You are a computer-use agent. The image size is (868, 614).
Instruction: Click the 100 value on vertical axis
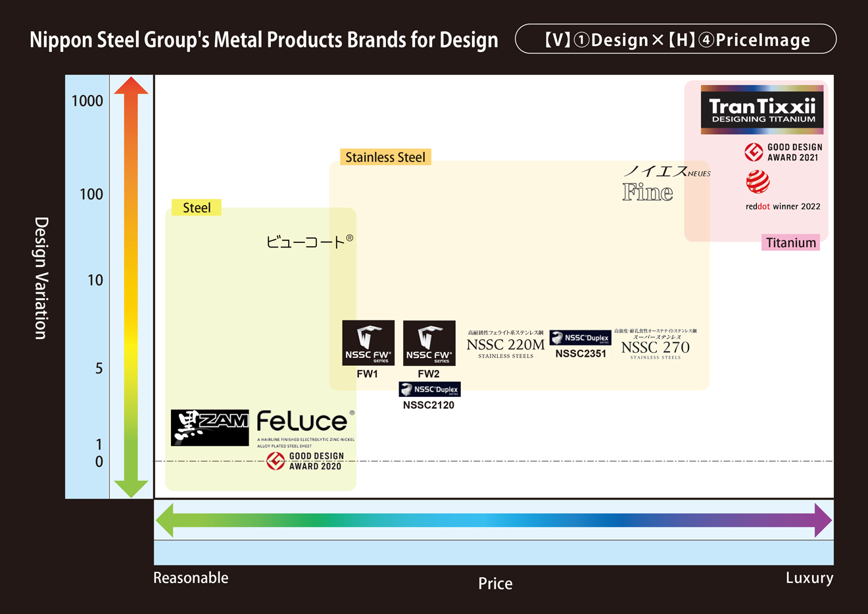91,194
